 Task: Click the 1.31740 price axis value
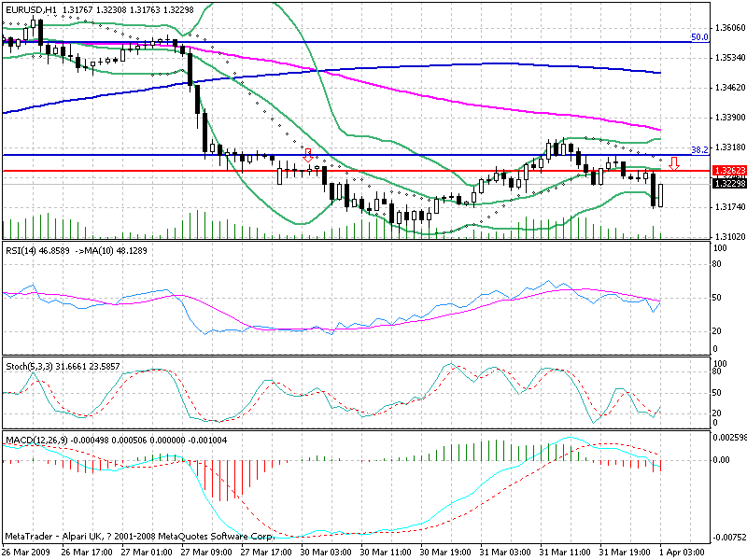[730, 207]
